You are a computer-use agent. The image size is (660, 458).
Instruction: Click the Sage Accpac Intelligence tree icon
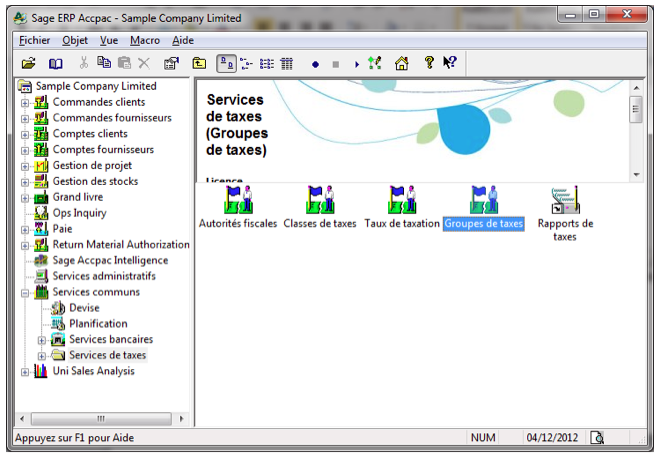click(x=41, y=261)
